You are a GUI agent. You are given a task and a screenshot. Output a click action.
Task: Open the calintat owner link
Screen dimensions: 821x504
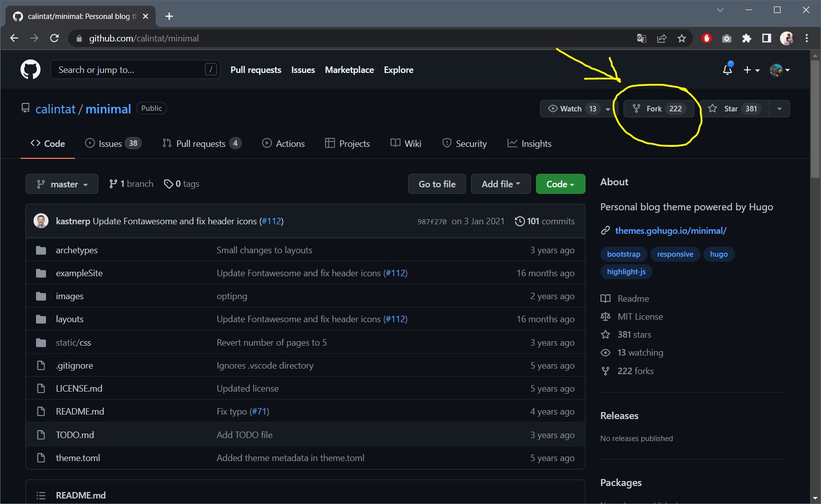55,109
